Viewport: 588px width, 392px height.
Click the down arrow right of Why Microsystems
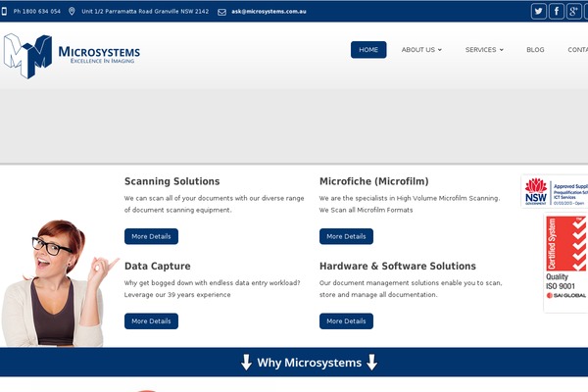(371, 363)
